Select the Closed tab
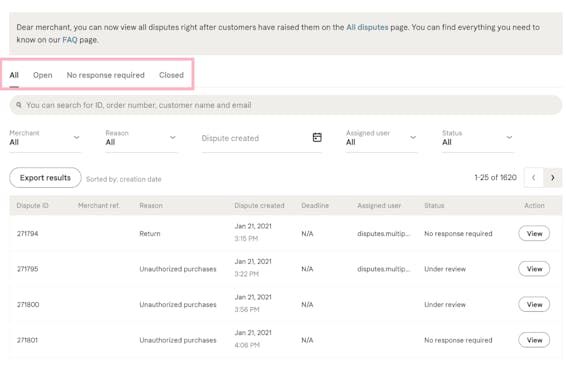 coord(171,75)
